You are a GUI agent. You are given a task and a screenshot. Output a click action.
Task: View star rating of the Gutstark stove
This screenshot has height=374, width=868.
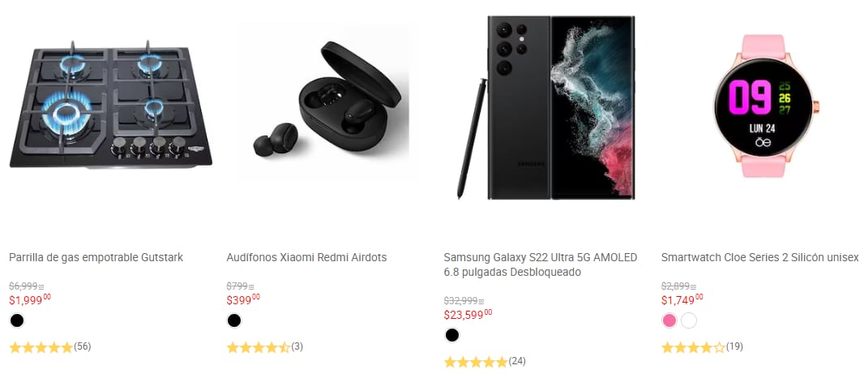tap(41, 347)
